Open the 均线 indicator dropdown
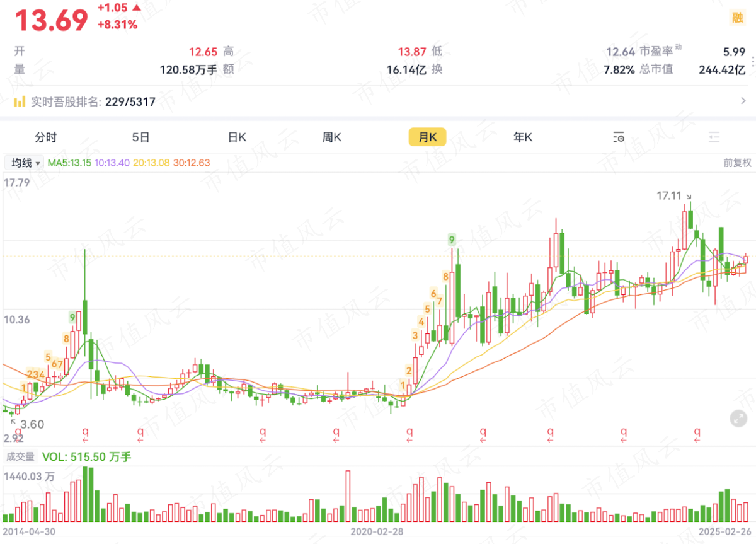This screenshot has height=544, width=756. pyautogui.click(x=25, y=163)
